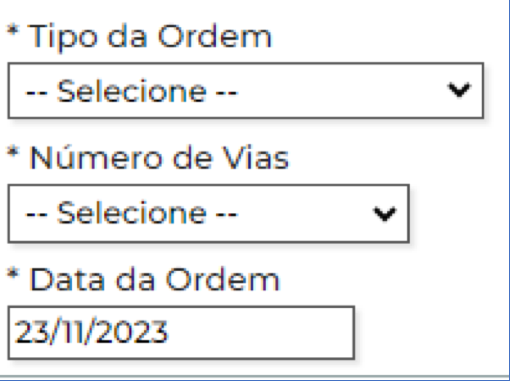
Task: Focus the Data da Ordem date field
Action: tap(181, 333)
